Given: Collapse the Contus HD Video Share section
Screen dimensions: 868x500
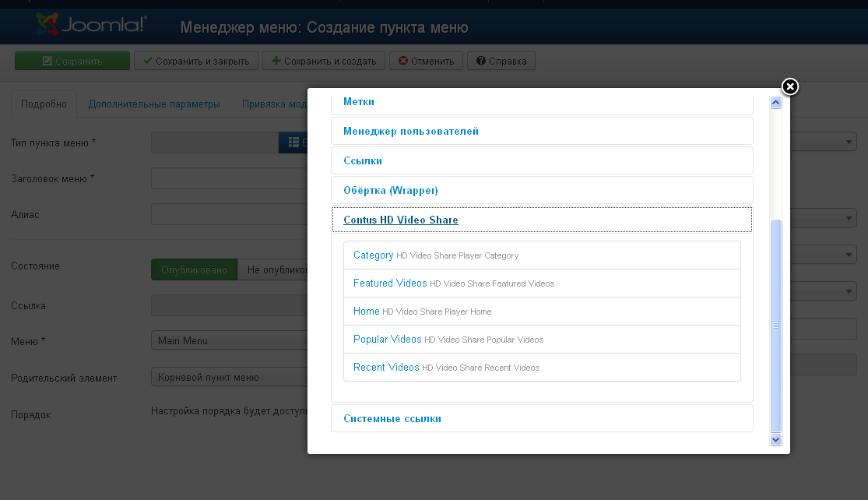Looking at the screenshot, I should coord(401,220).
